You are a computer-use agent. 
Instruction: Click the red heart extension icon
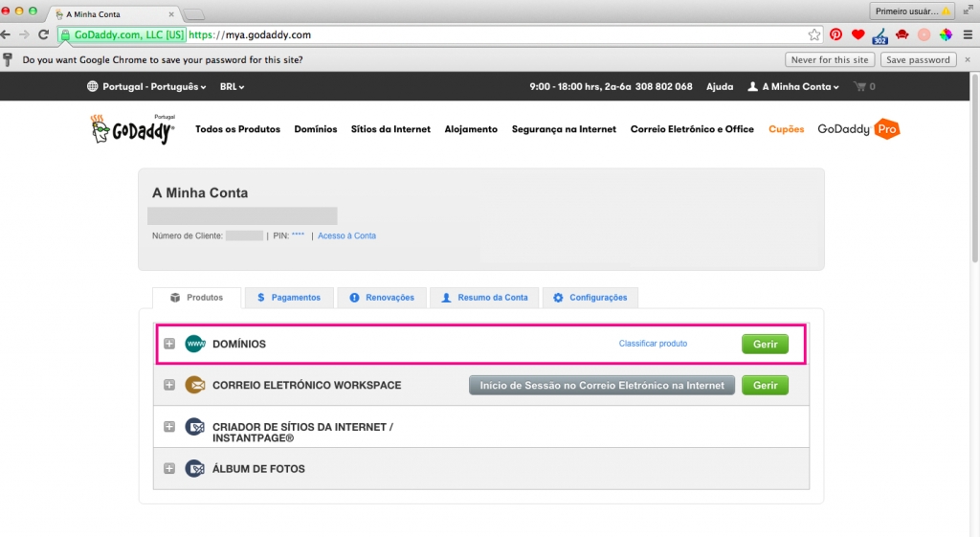(858, 35)
